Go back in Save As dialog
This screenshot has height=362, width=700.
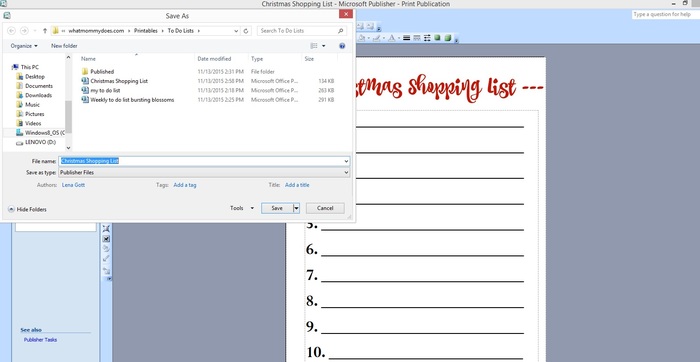coord(12,31)
